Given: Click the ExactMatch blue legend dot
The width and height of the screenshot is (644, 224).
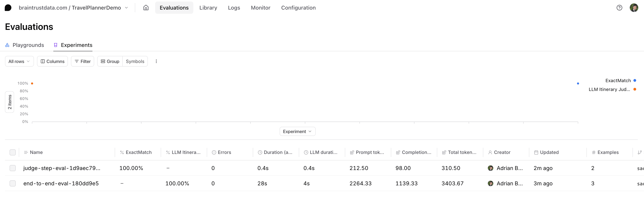Looking at the screenshot, I should (634, 81).
